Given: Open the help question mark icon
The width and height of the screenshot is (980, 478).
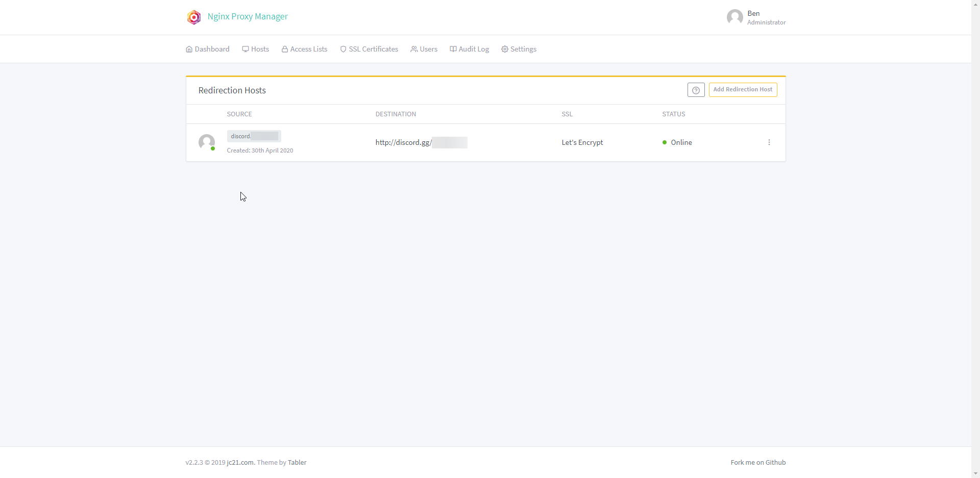Looking at the screenshot, I should click(x=696, y=89).
